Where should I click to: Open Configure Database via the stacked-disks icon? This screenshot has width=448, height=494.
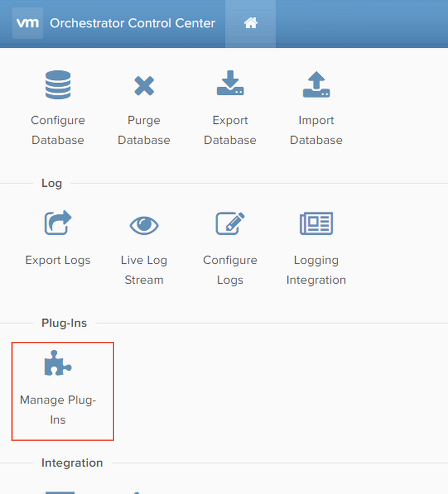click(58, 85)
